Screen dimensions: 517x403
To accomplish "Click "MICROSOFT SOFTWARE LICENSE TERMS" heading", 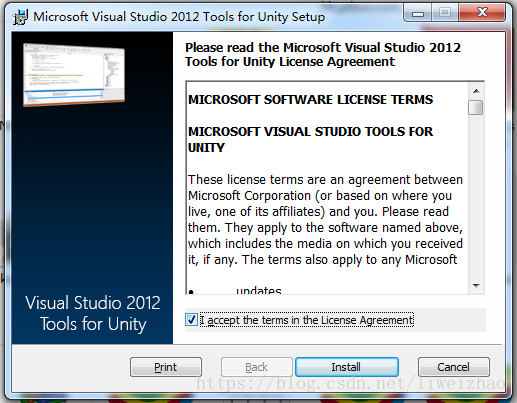I will 310,100.
